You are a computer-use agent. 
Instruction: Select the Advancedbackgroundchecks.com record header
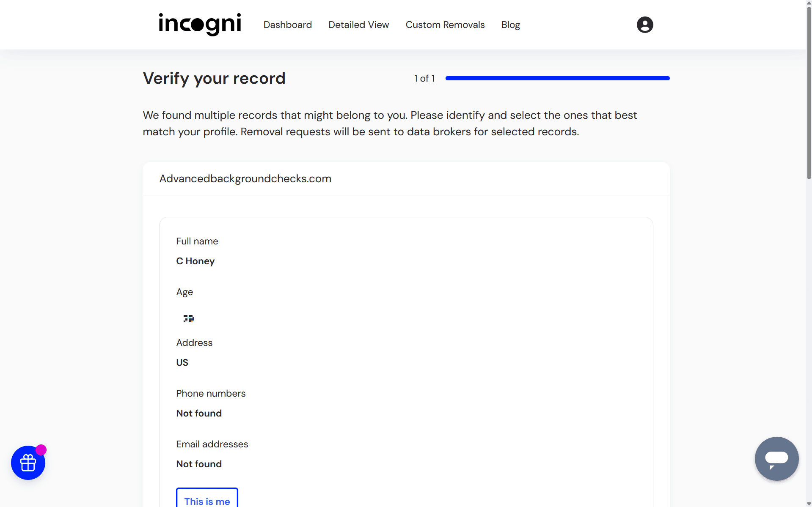tap(245, 178)
